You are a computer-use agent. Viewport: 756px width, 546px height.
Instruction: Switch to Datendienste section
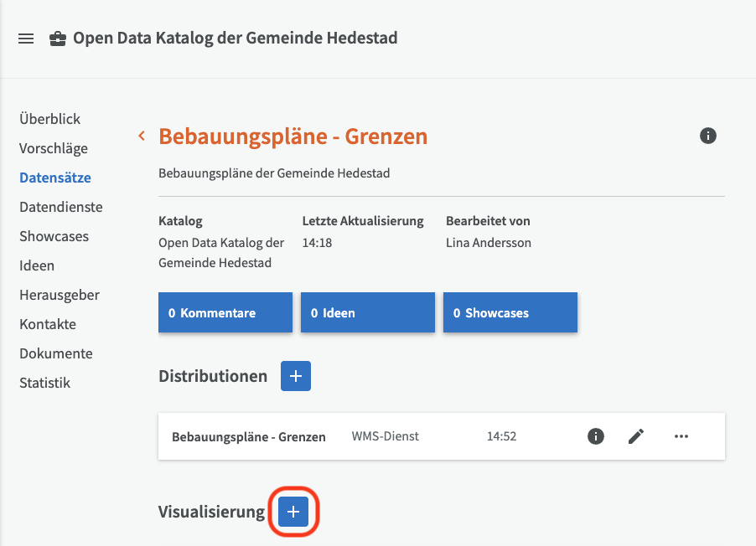[61, 207]
